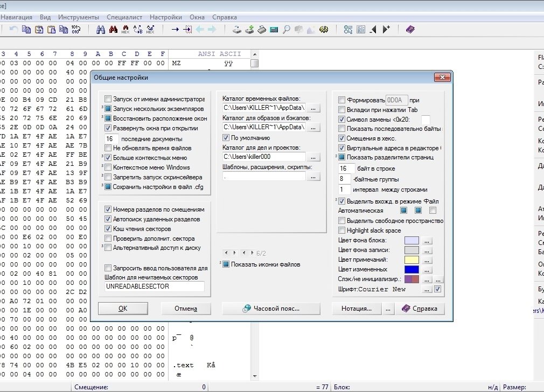544x392 pixels.
Task: Click the Open Disk drive icon
Action: tap(237, 30)
